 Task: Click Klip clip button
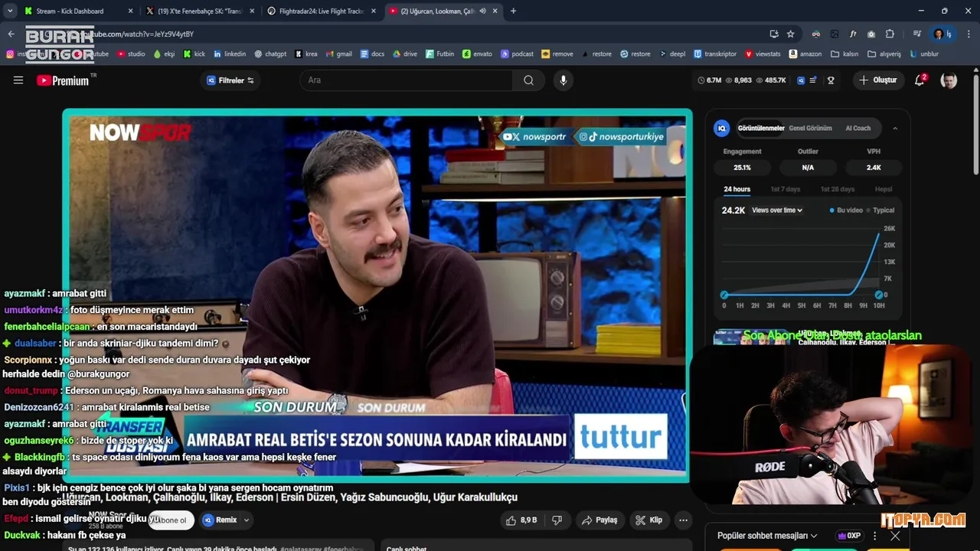648,520
